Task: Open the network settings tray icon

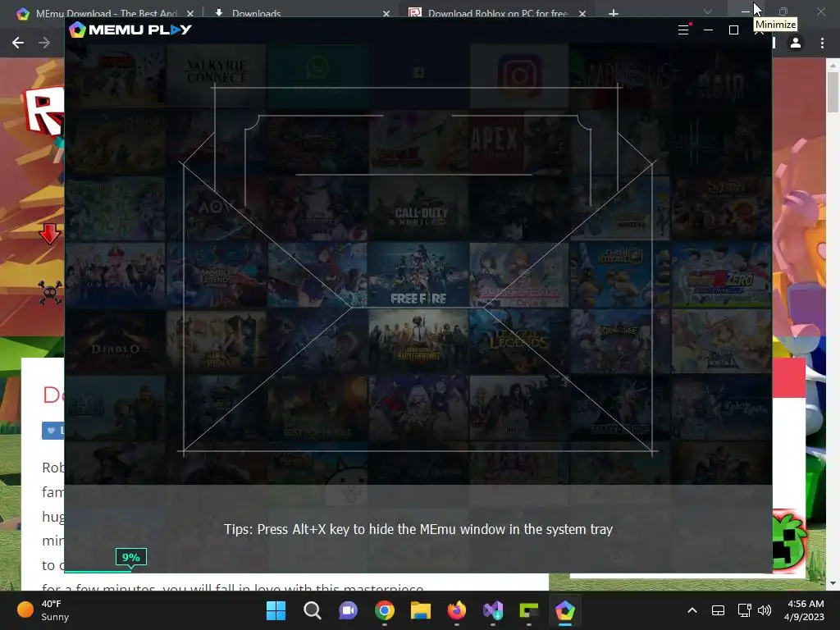Action: coord(744,610)
